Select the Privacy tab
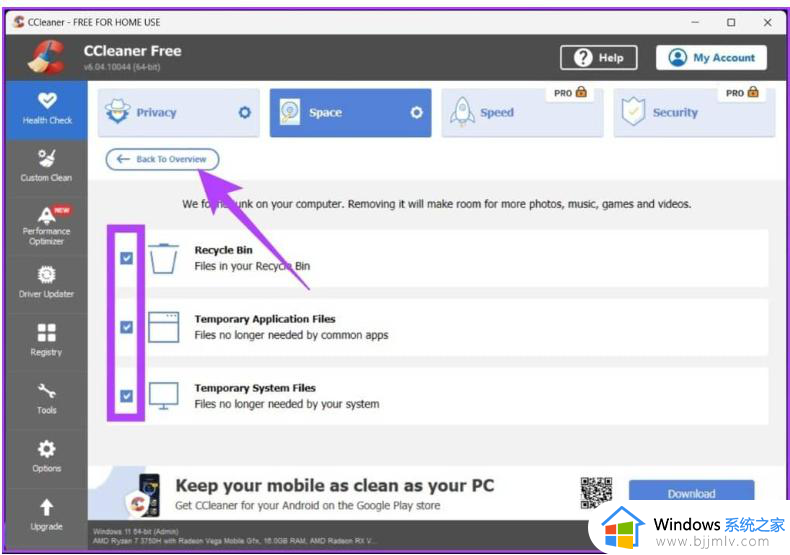 pos(179,112)
